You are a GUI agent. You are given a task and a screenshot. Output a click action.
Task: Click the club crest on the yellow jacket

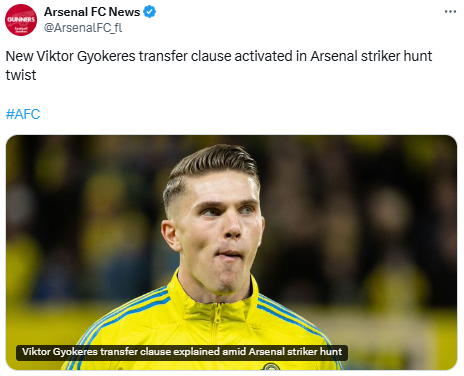271,367
